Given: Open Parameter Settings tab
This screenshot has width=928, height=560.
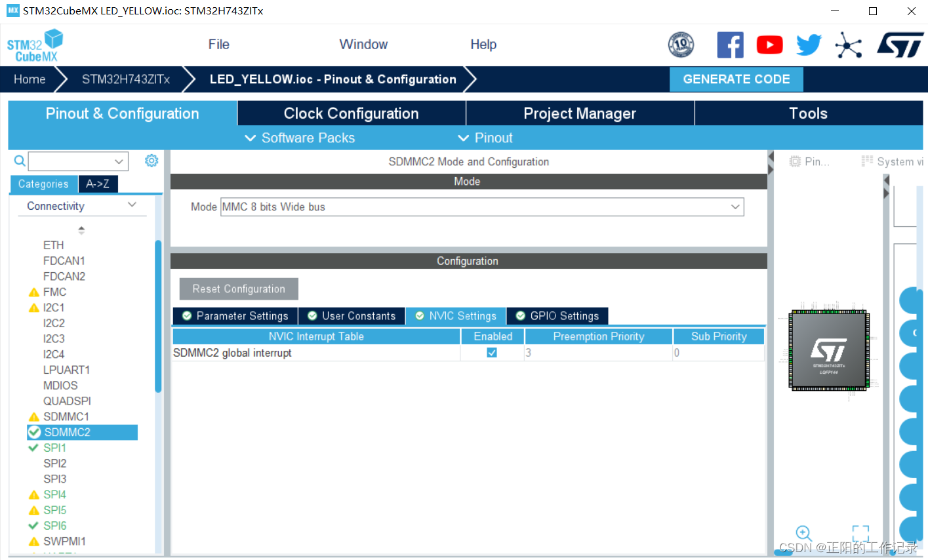Looking at the screenshot, I should [x=235, y=316].
